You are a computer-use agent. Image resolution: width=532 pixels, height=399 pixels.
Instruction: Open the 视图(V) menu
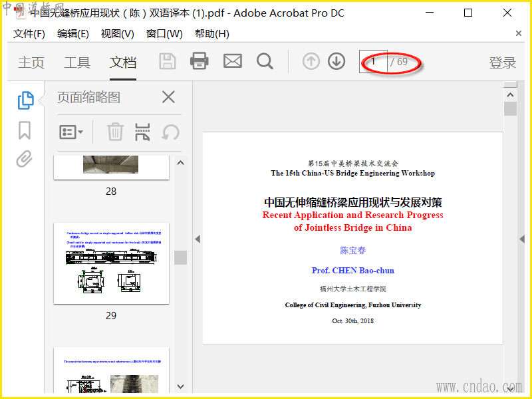tap(118, 34)
